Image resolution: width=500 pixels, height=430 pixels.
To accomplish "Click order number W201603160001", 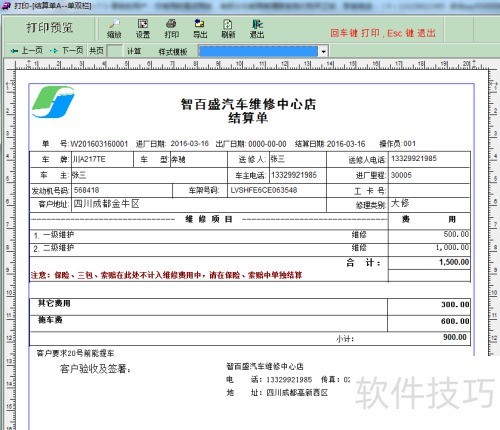I will (99, 144).
